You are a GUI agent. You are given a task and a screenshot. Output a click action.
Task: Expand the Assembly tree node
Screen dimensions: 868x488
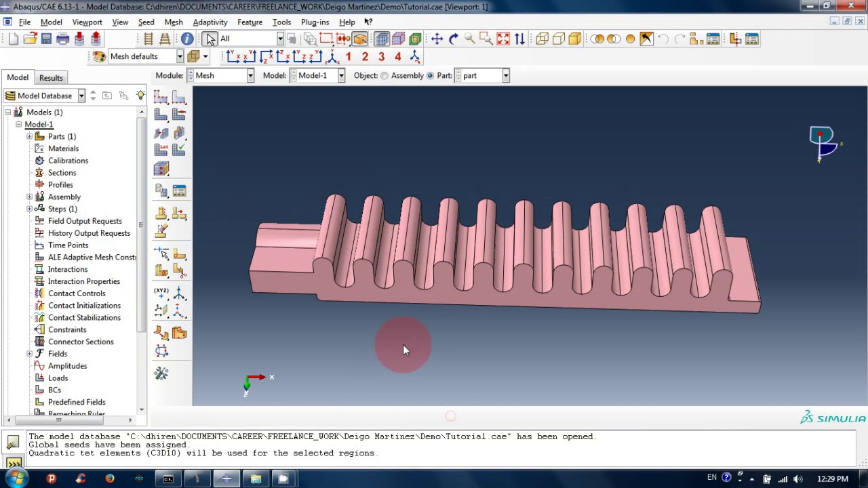click(30, 197)
